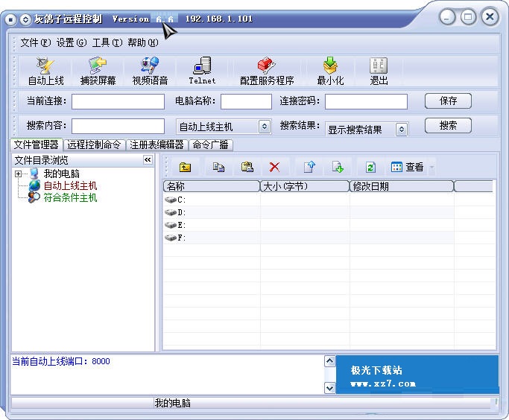Open the 工具 menu
The height and width of the screenshot is (420, 509).
click(106, 42)
